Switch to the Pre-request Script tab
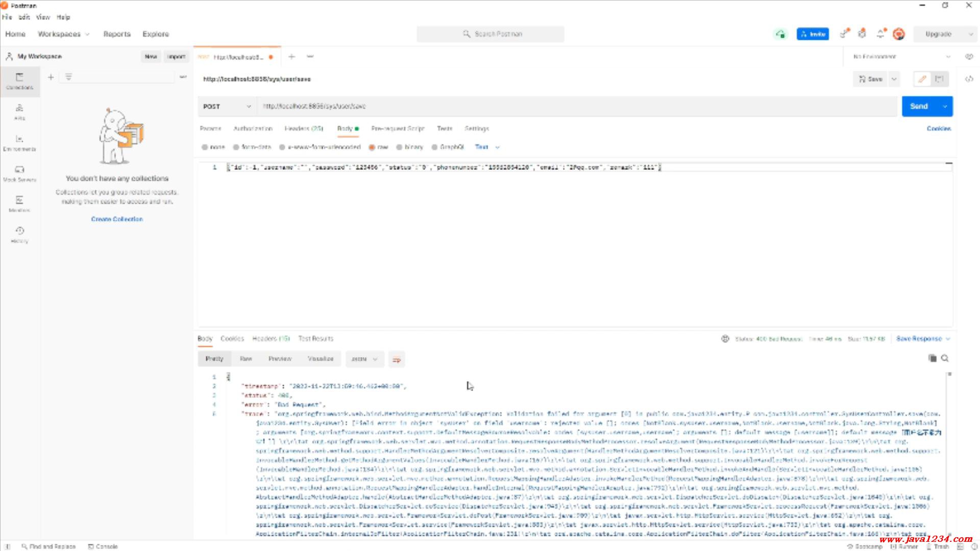 398,129
